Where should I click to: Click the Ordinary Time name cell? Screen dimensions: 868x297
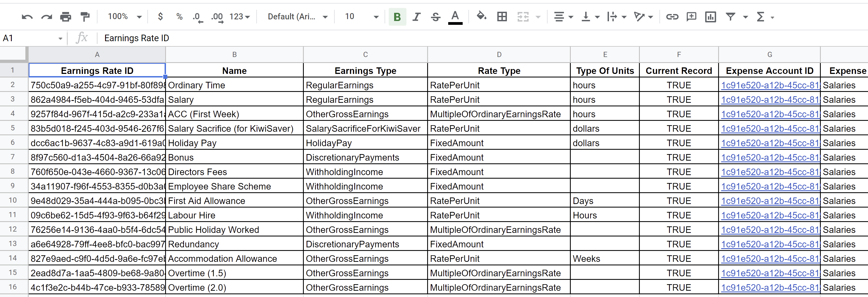234,85
